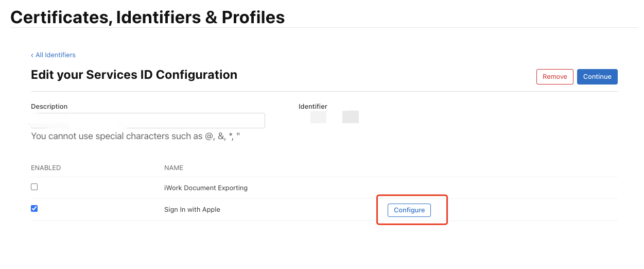Select the iWork Document Exporting row label
The image size is (644, 269).
205,188
